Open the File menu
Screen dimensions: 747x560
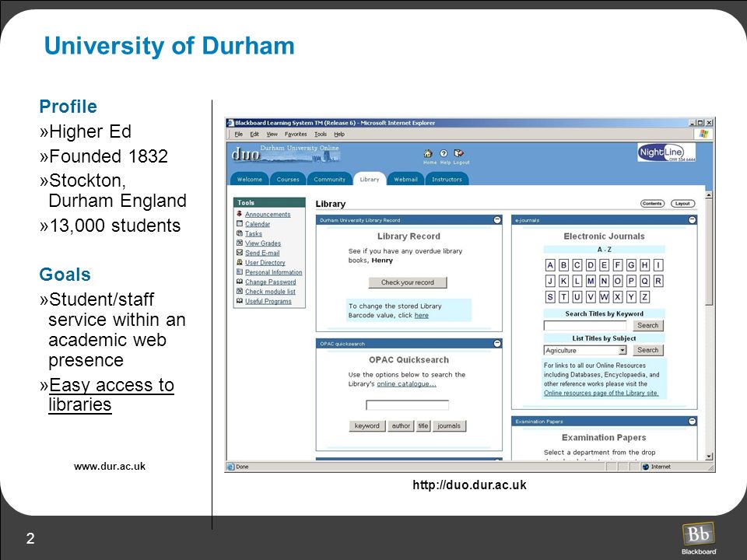(239, 135)
